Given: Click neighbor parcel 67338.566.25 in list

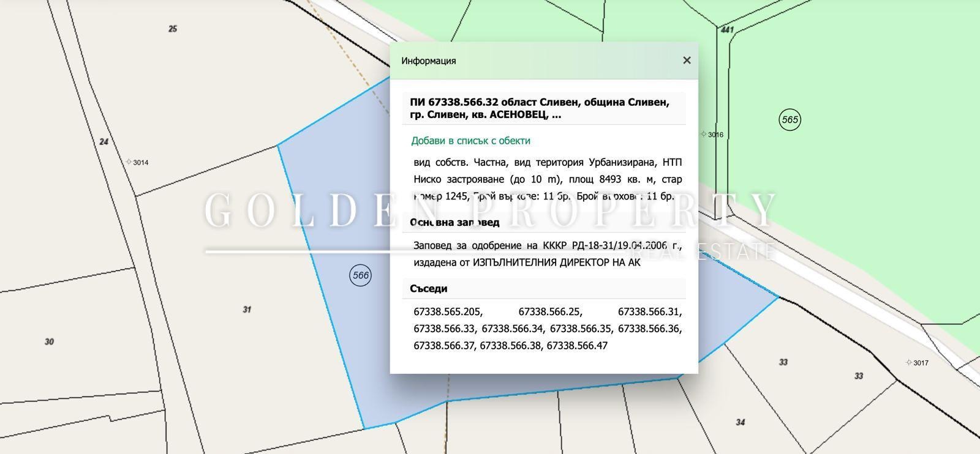Looking at the screenshot, I should [550, 312].
